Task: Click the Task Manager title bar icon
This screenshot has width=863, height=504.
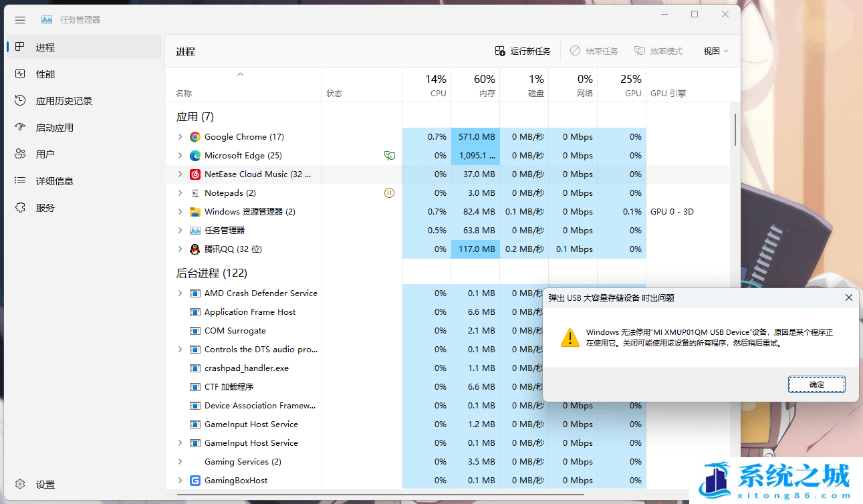Action: coord(46,20)
